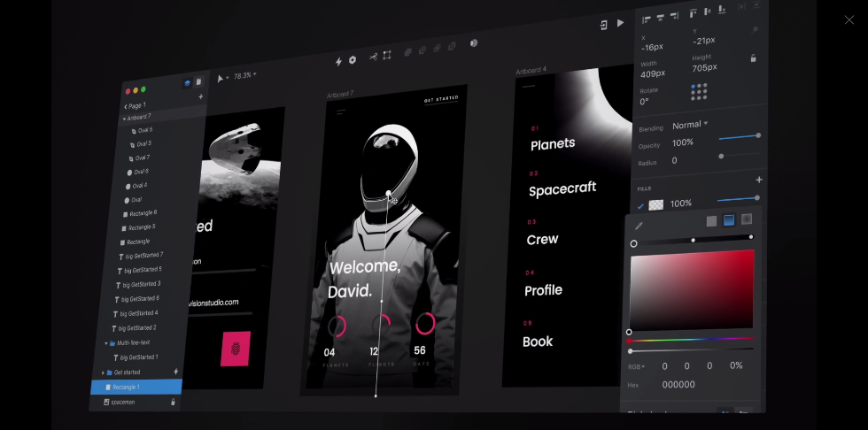Click Spacecraft in Artboard 4 menu
Viewport: 868px width, 430px height.
pos(562,189)
